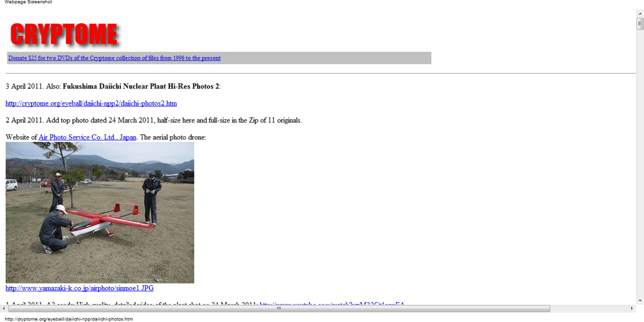Screen dimensions: 644x322
Task: Click the text "The aerial photo drone:"
Action: 173,137
